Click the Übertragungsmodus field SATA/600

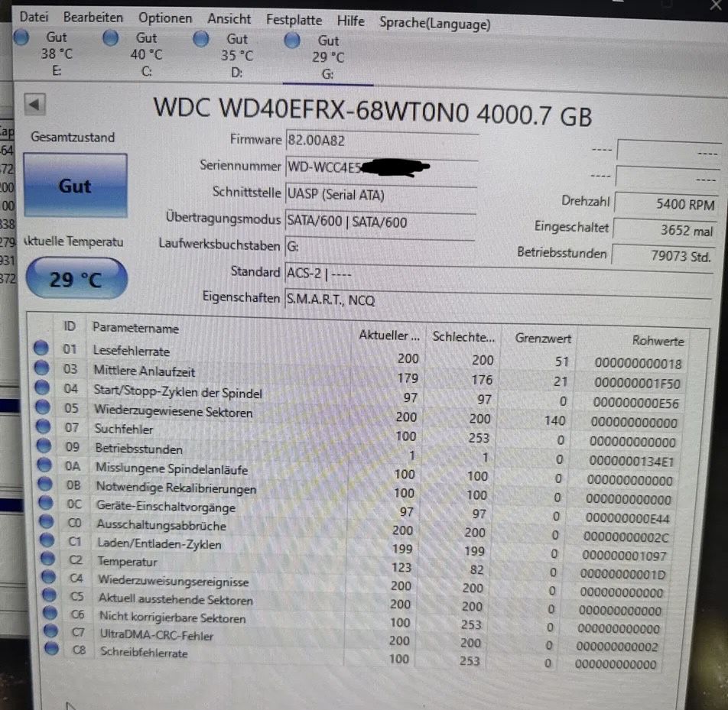(x=380, y=222)
